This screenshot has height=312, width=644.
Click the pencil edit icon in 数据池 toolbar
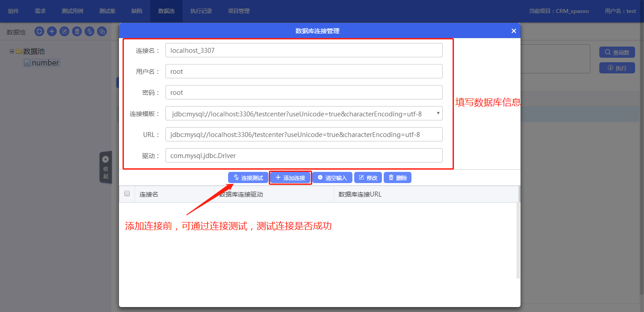[64, 31]
